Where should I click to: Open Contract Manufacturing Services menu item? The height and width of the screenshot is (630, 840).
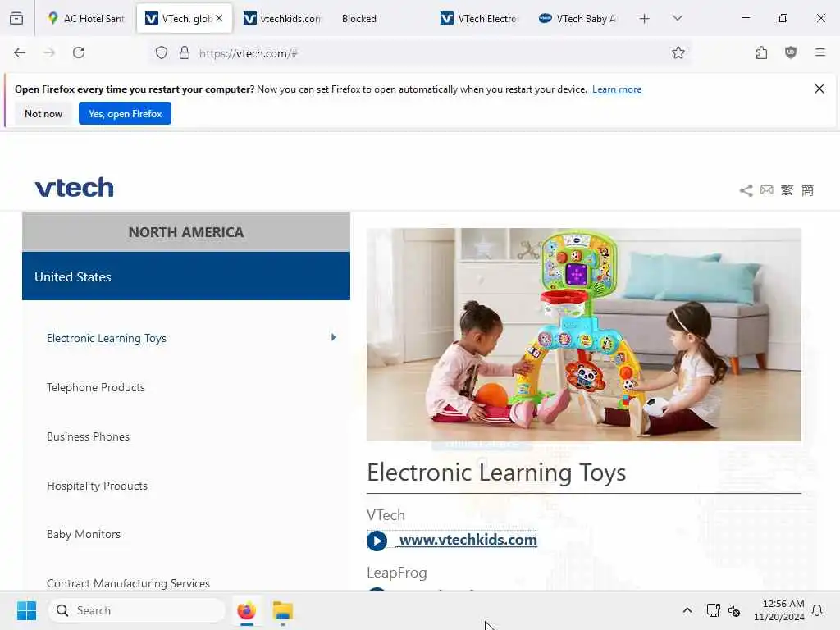128,583
